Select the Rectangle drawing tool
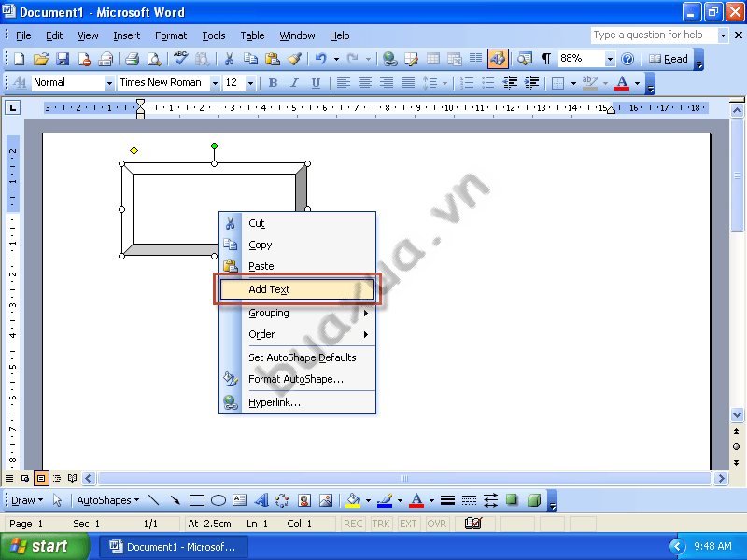Image resolution: width=747 pixels, height=560 pixels. point(197,500)
